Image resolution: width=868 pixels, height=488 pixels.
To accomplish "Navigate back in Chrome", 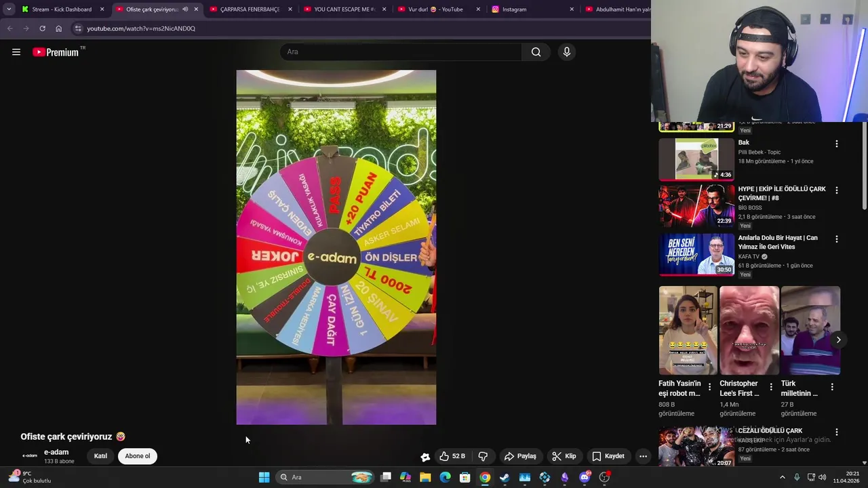I will pyautogui.click(x=9, y=28).
